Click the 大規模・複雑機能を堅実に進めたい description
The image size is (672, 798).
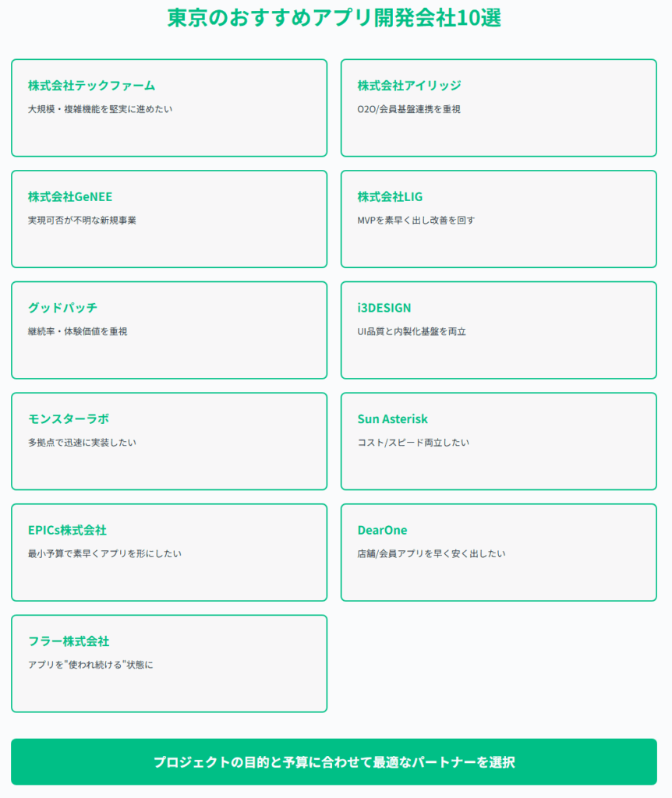(100, 109)
